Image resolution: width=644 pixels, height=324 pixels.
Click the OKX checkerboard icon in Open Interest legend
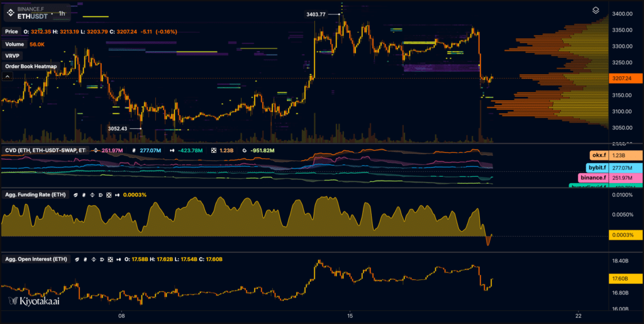[x=110, y=260]
